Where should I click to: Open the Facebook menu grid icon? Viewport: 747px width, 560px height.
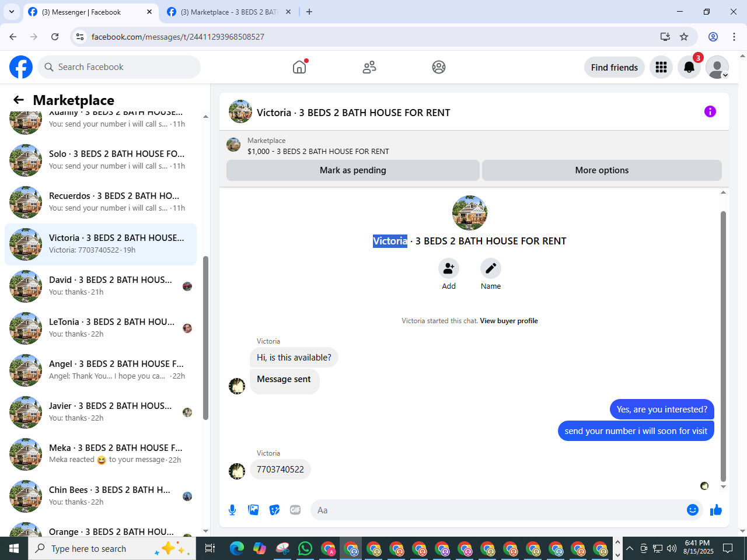tap(661, 67)
